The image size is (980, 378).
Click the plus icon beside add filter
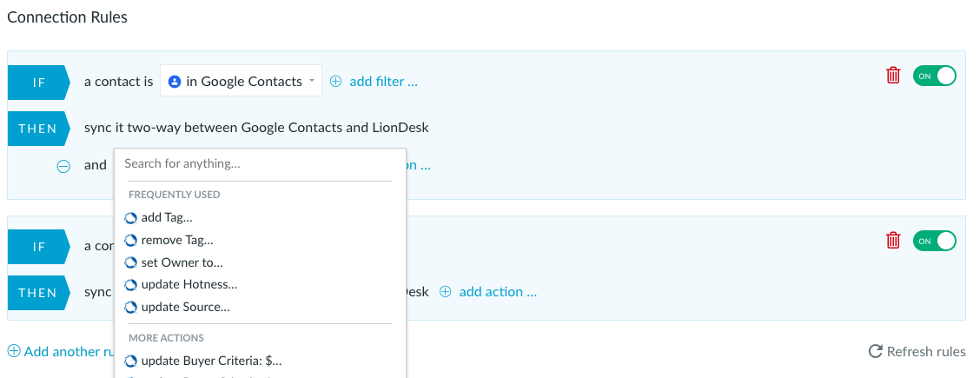click(x=335, y=81)
